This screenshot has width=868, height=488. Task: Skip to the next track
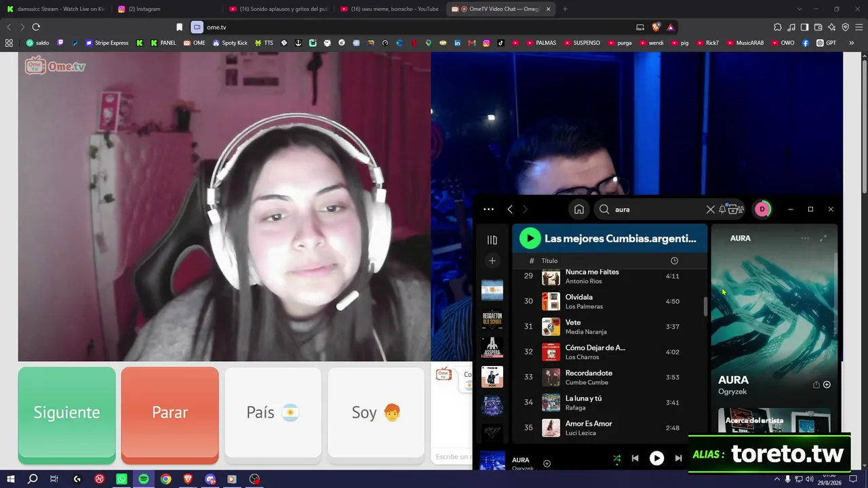[678, 459]
